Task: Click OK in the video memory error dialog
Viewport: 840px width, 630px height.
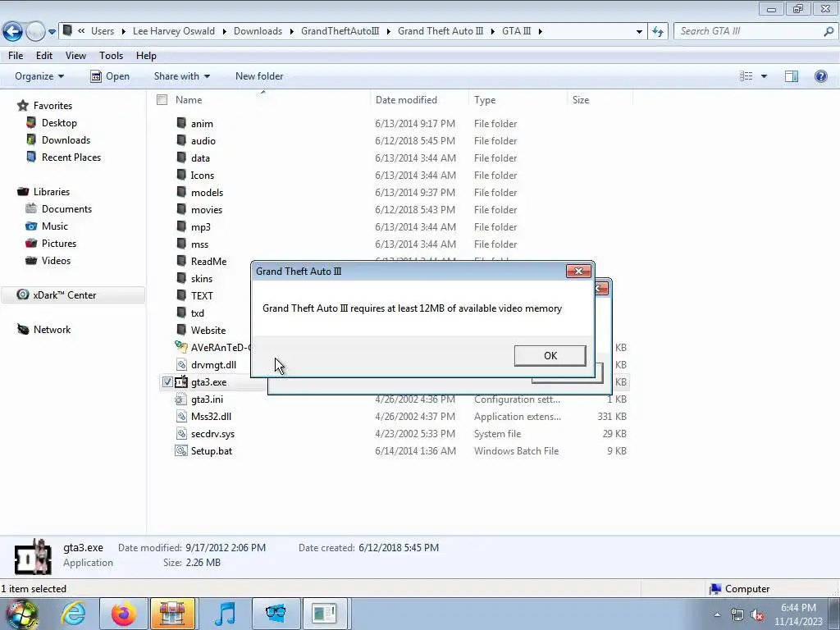Action: (550, 356)
